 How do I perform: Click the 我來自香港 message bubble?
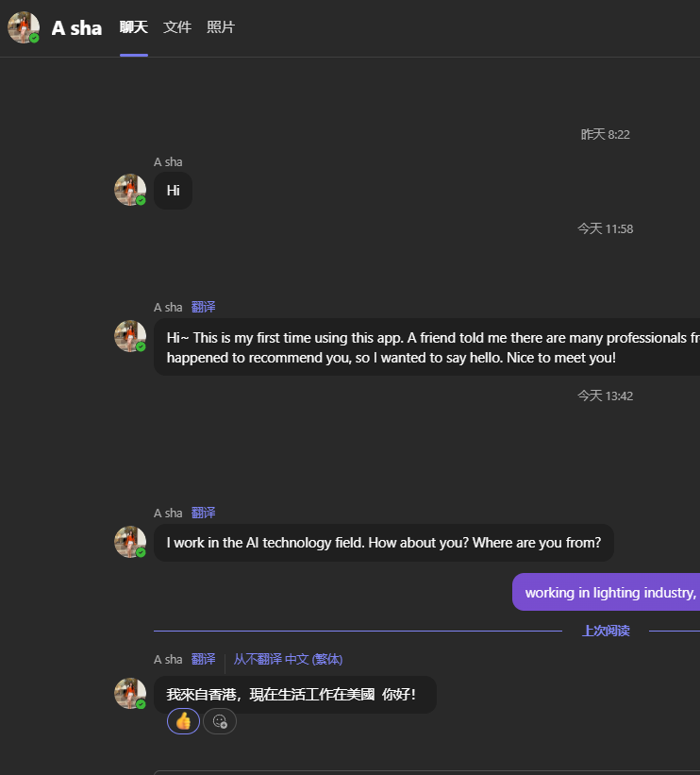tap(294, 695)
